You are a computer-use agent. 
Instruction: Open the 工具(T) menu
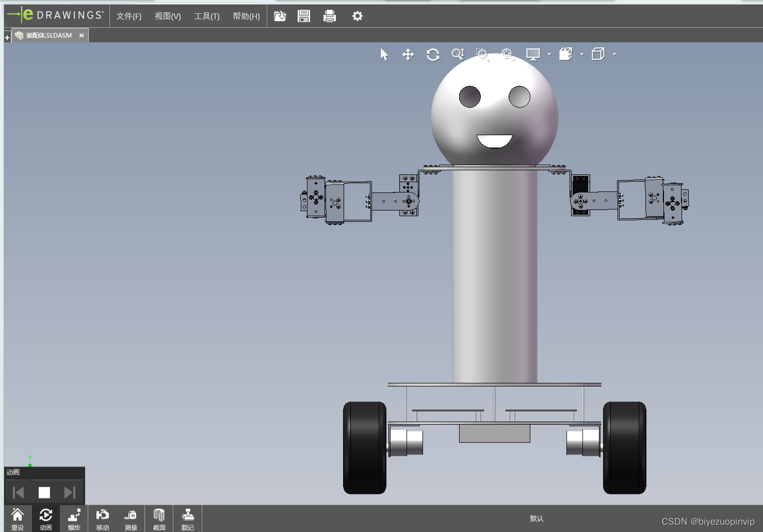[x=207, y=17]
